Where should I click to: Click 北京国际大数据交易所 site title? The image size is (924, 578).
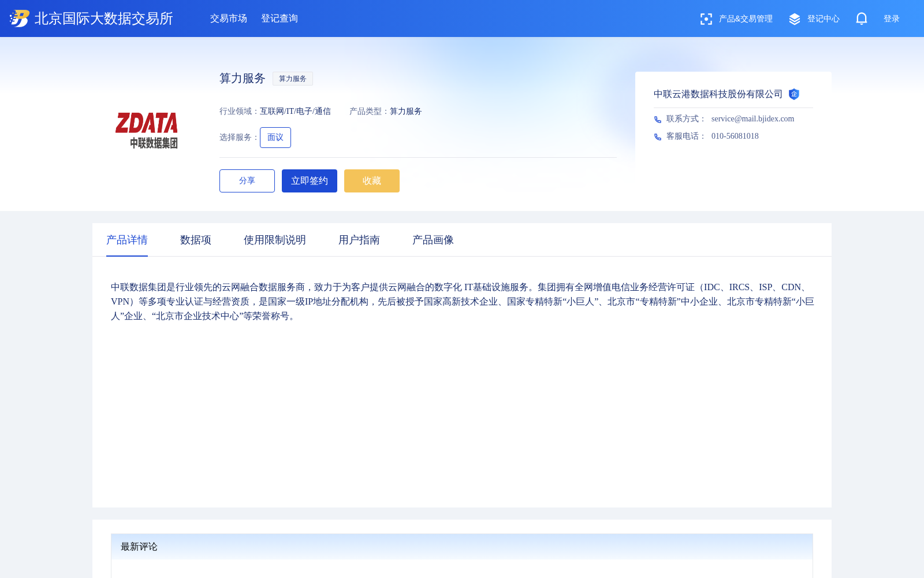[104, 18]
